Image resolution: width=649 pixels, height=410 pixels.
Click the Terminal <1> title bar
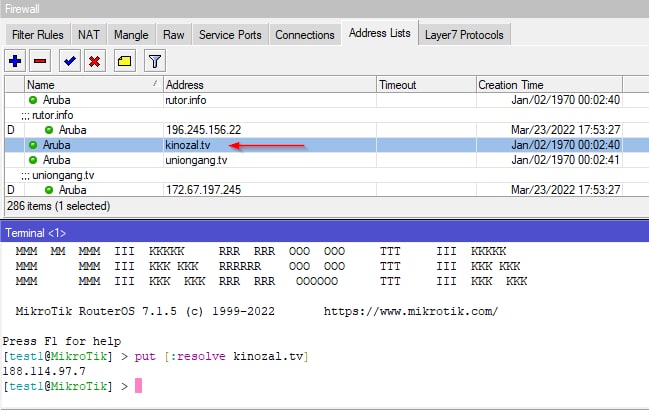click(x=324, y=233)
